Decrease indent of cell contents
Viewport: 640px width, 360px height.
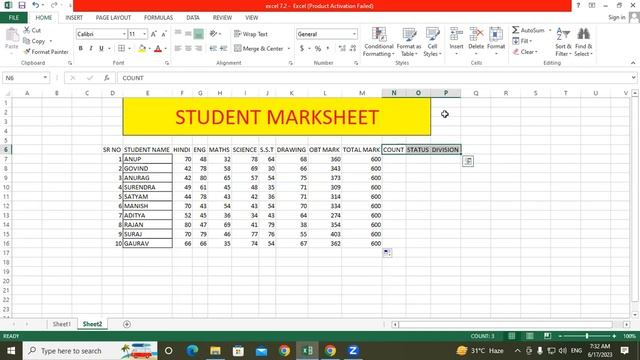click(x=213, y=49)
